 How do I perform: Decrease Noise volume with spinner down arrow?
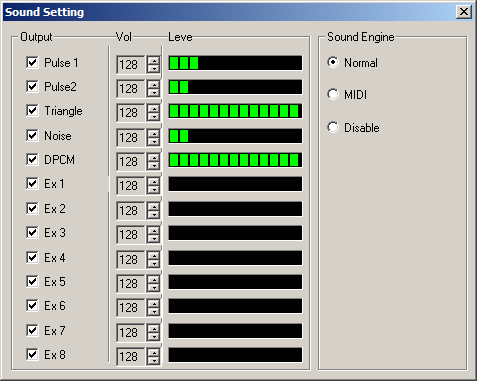pos(154,141)
